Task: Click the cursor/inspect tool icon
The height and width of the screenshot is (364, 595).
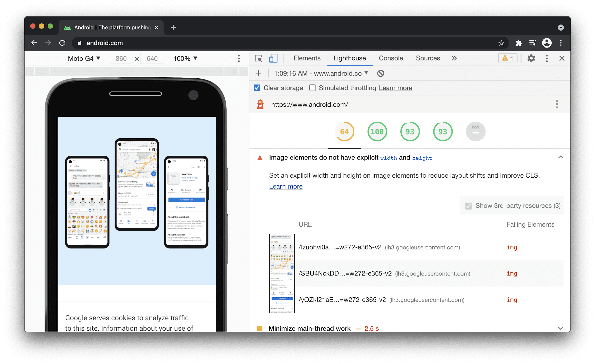Action: (258, 59)
